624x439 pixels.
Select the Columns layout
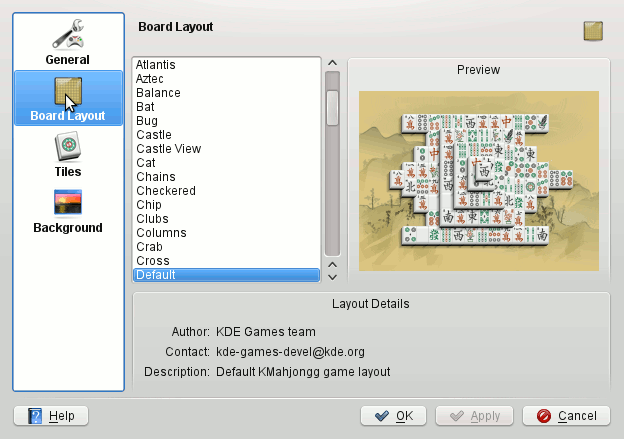point(161,233)
